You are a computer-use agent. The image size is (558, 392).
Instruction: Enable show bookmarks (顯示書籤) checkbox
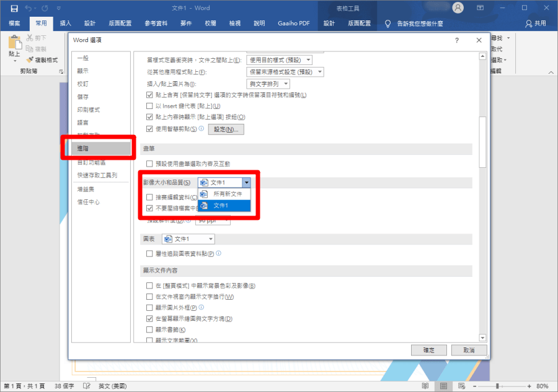point(149,330)
